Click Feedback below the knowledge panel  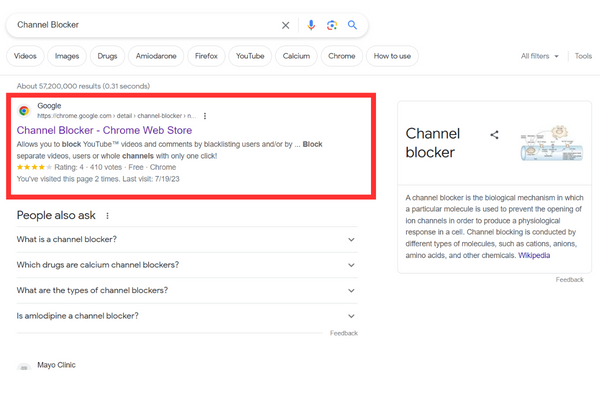point(569,280)
